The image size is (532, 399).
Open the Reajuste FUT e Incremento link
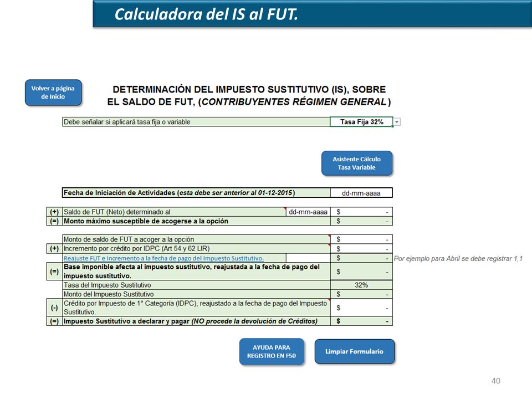click(163, 258)
